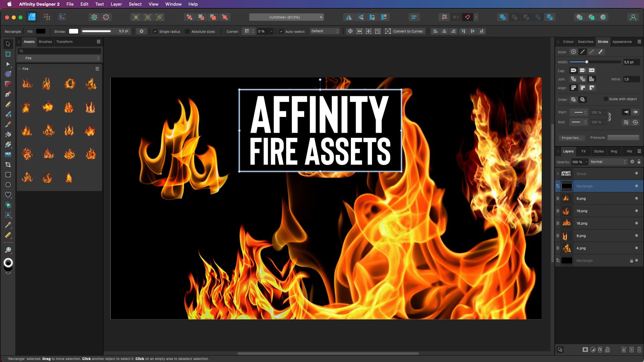
Task: Select the 16.png layer thumbnail
Action: tap(567, 223)
